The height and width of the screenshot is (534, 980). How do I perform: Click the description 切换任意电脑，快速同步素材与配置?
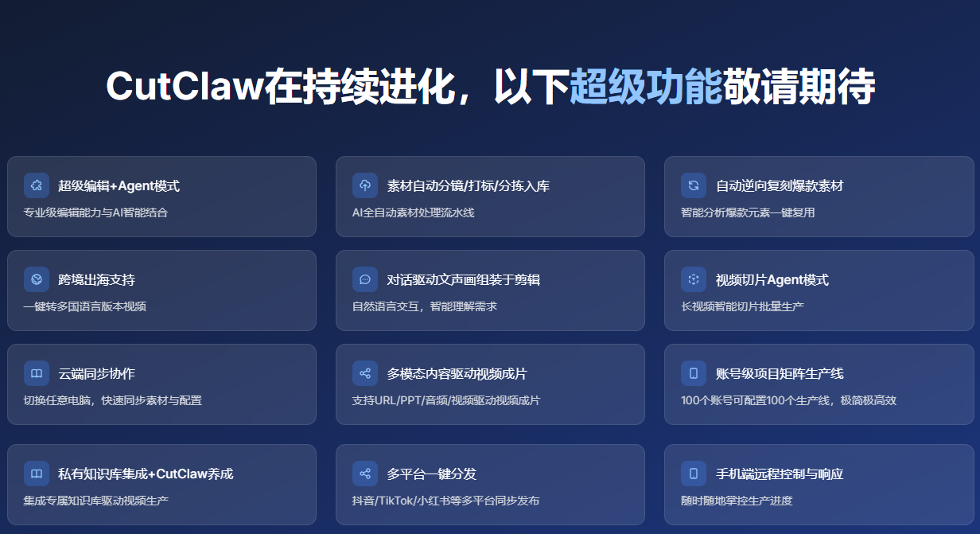(x=112, y=400)
